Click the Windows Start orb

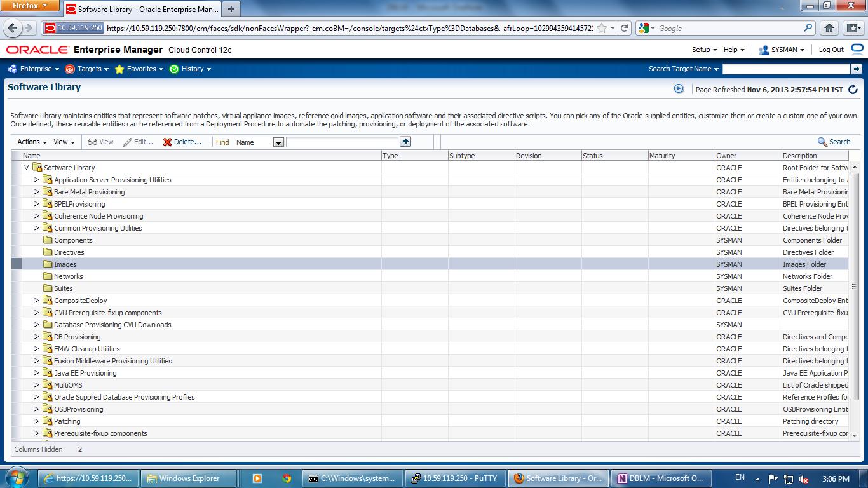click(17, 478)
